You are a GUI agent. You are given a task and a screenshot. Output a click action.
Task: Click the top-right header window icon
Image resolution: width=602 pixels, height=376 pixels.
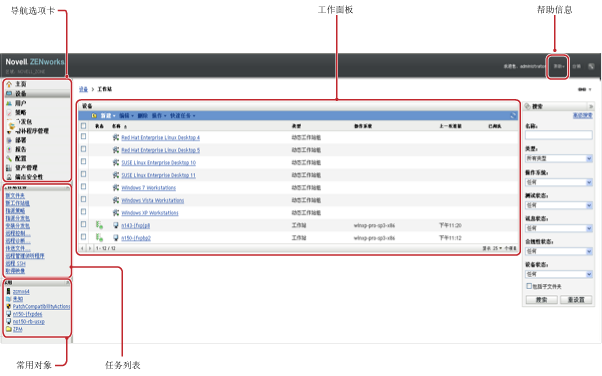click(591, 66)
